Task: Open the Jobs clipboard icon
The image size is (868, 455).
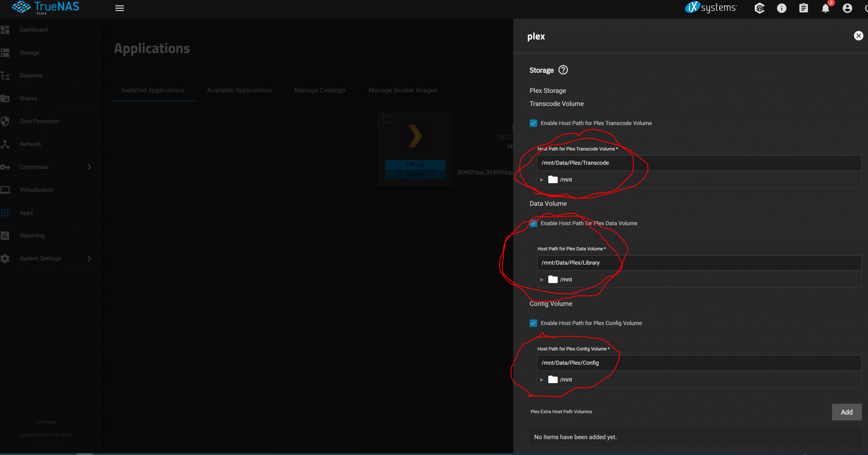Action: (803, 8)
